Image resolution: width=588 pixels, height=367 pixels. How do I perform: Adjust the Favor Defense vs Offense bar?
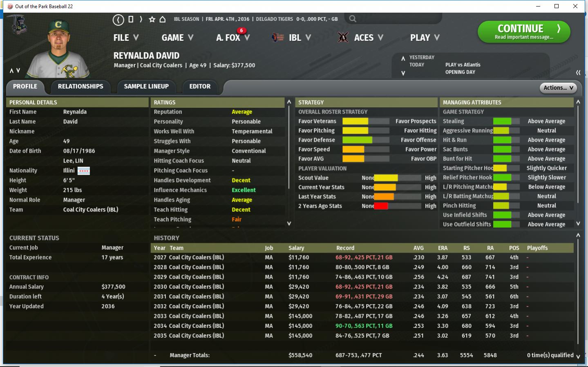(x=366, y=140)
